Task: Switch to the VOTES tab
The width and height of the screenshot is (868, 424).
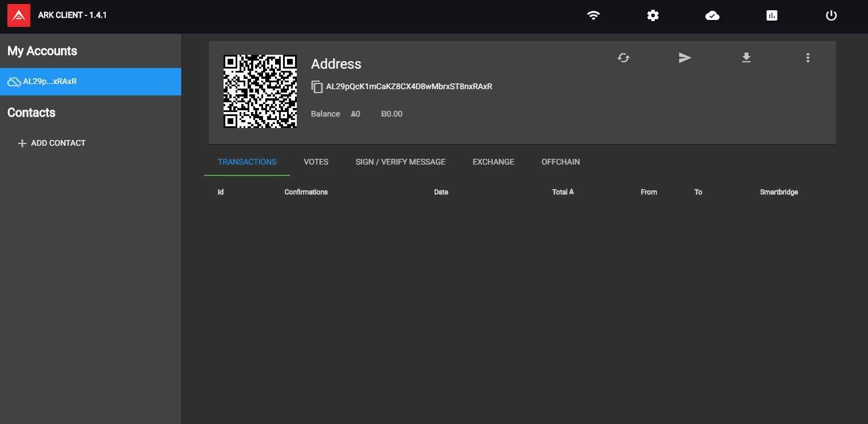Action: 316,162
